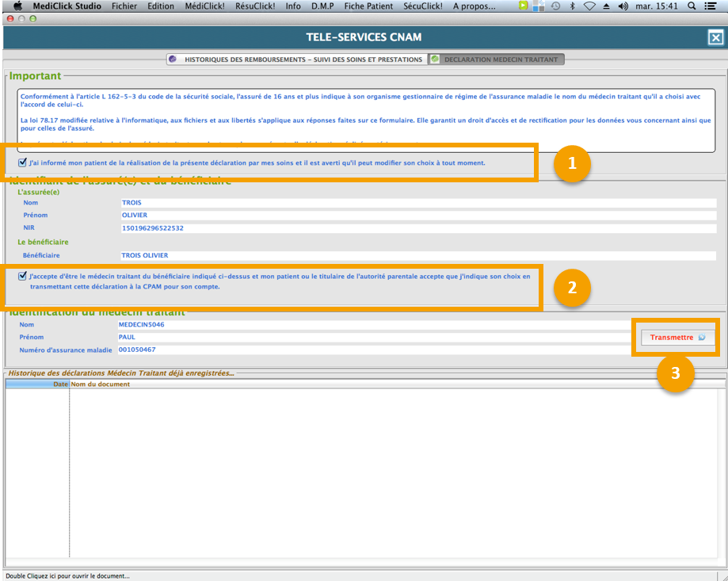Click the green play icon in menu bar
This screenshot has height=581, width=728.
click(523, 6)
